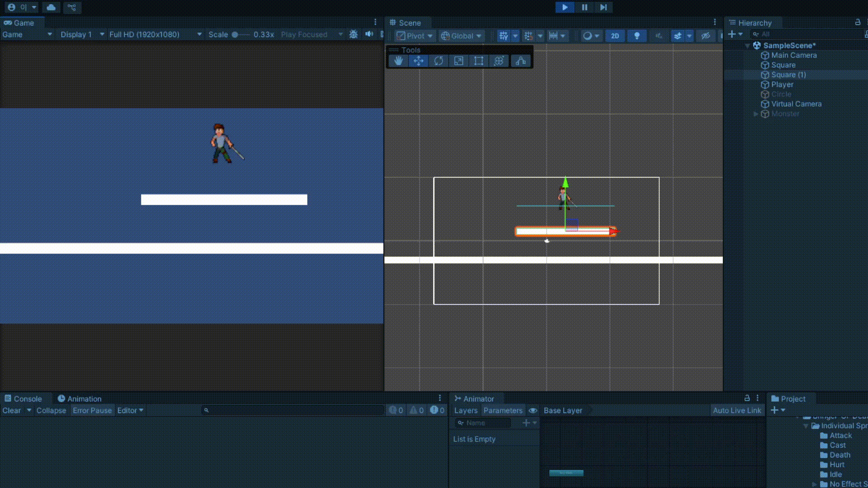Select the Rotate tool
This screenshot has width=868, height=488.
point(439,61)
